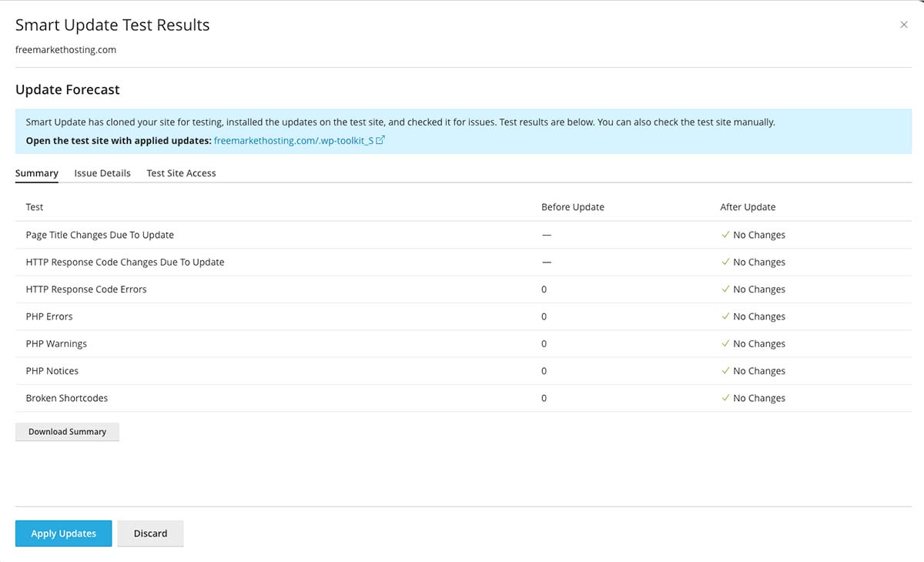
Task: Select the Broken Shortcodes test row label
Action: (67, 398)
